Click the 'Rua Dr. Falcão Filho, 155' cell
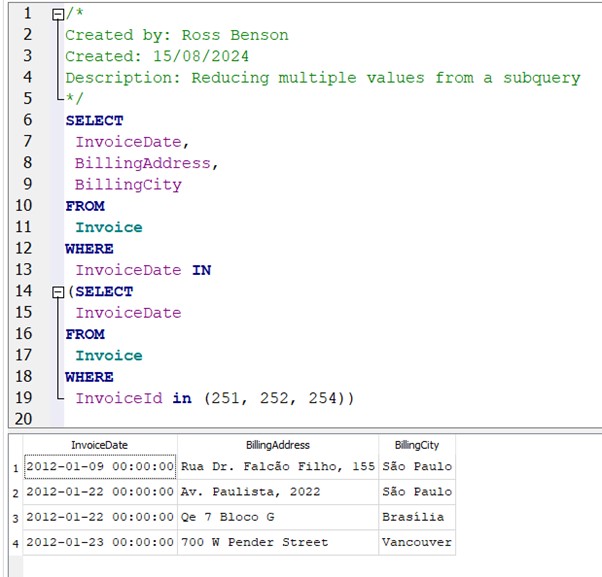Image resolution: width=602 pixels, height=577 pixels. (277, 467)
